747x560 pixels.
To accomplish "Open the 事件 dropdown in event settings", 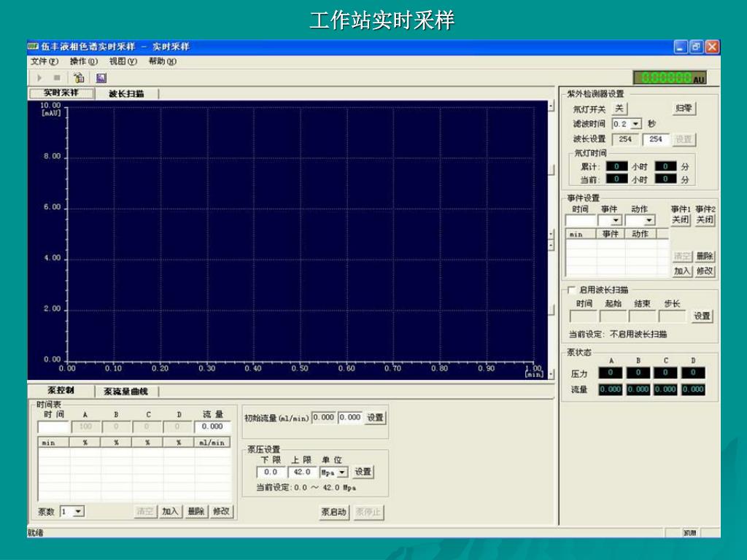I will pyautogui.click(x=616, y=220).
